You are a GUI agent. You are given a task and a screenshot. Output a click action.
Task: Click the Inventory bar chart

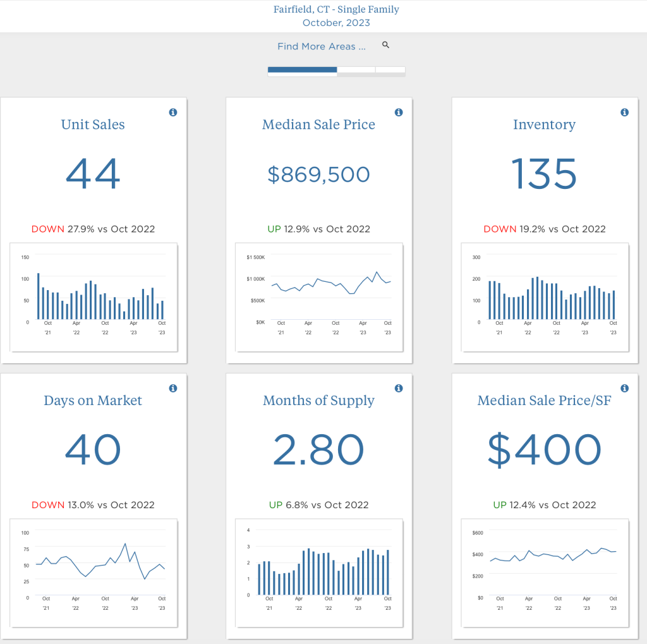coord(545,296)
